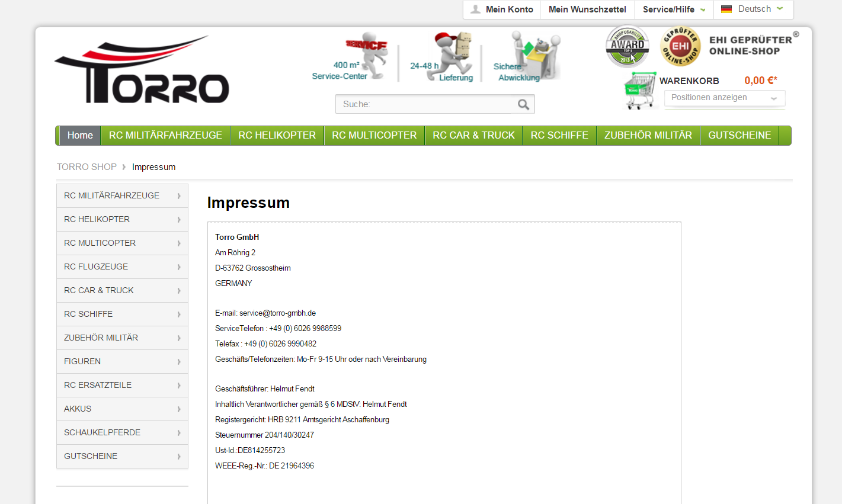Select RC ERSATZTEILE in the sidebar
The image size is (842, 504).
pyautogui.click(x=122, y=385)
